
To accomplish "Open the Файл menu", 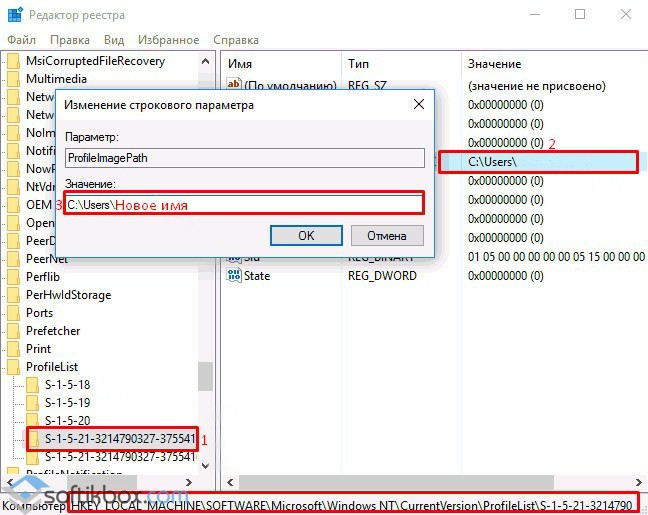I will (21, 40).
